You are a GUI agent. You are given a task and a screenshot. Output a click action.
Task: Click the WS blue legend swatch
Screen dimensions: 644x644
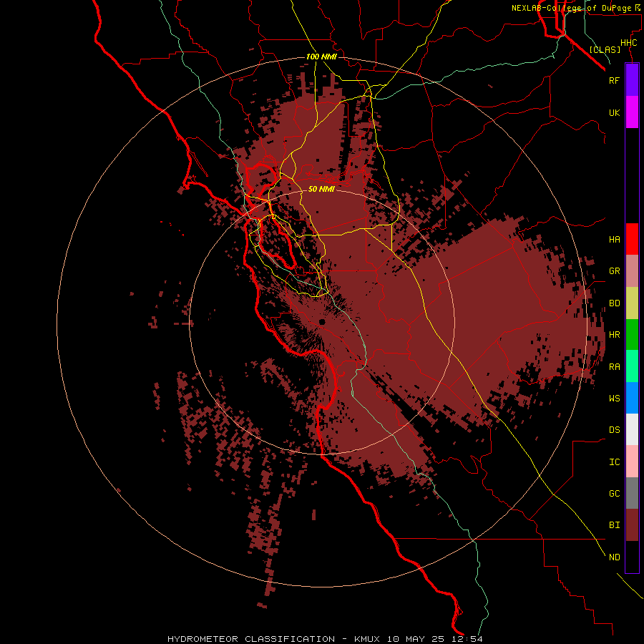point(632,398)
